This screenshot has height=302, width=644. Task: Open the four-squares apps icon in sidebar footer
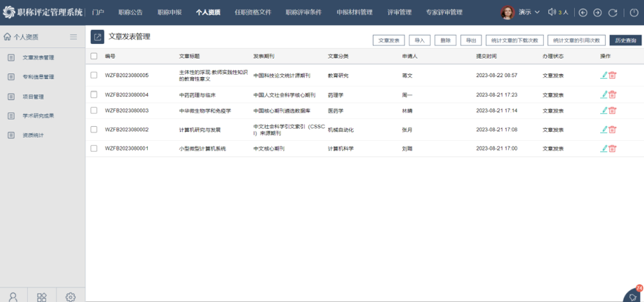coord(42,296)
